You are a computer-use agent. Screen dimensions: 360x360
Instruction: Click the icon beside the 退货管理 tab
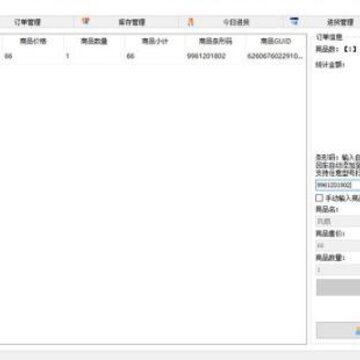tap(294, 22)
